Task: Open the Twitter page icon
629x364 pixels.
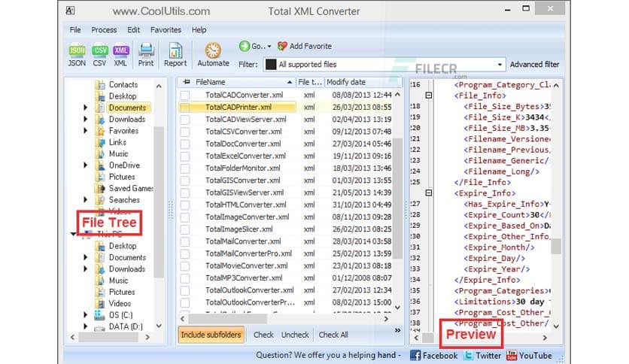Action: [468, 355]
